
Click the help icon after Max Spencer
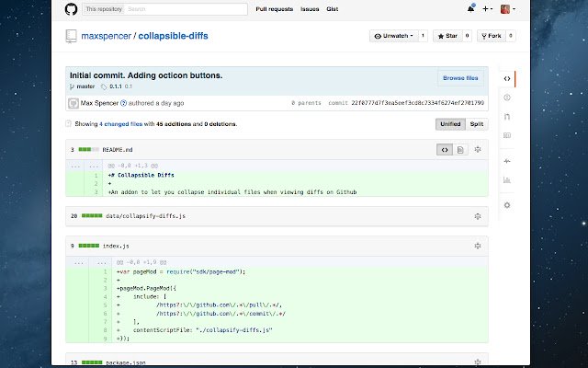point(123,103)
